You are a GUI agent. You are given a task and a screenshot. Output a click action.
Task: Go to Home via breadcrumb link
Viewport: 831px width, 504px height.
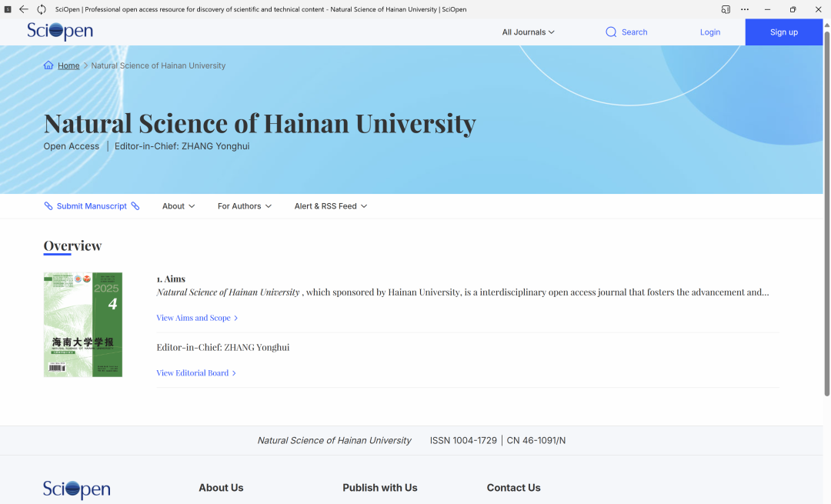tap(68, 65)
